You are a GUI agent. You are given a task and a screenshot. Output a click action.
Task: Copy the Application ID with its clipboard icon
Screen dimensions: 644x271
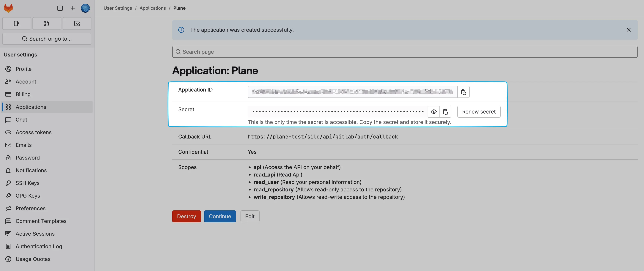463,92
